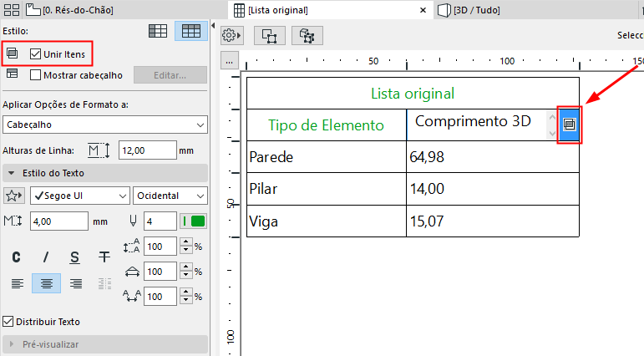The image size is (644, 356).
Task: Toggle italic text formatting
Action: point(46,257)
